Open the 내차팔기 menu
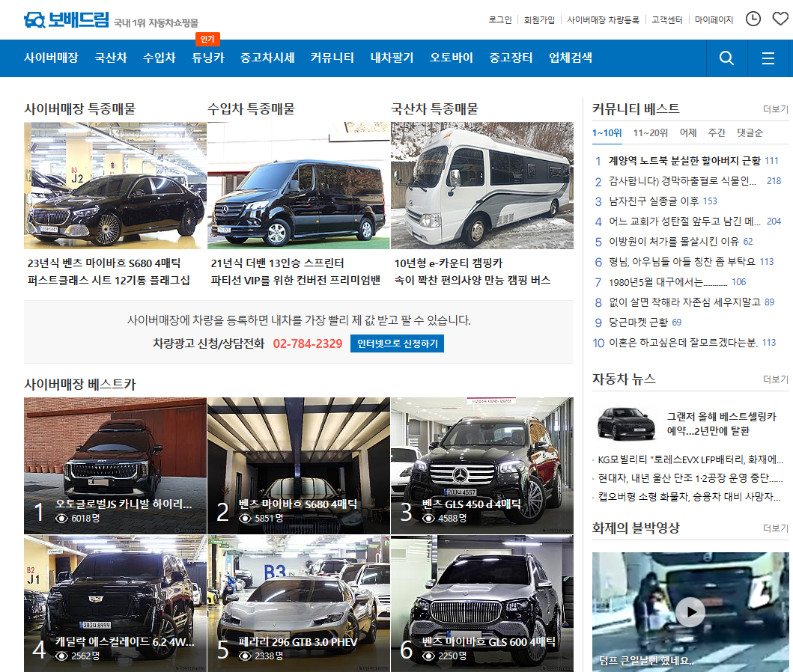793x672 pixels. (392, 58)
